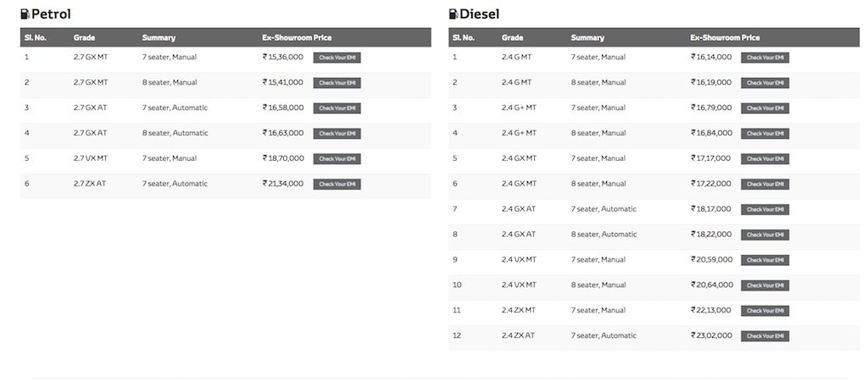Check EMI for Diesel 2.4 G MT 7 seater

tap(765, 58)
